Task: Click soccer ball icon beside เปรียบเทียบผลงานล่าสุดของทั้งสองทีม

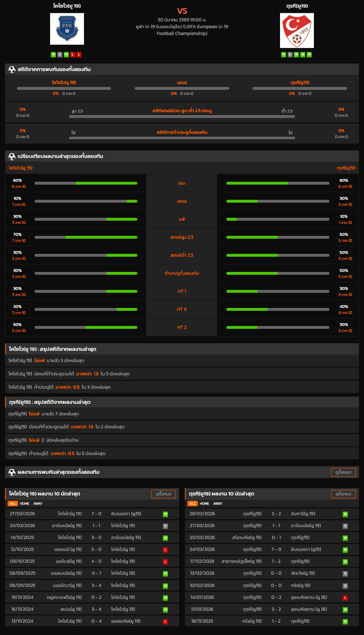Action: [x=12, y=157]
